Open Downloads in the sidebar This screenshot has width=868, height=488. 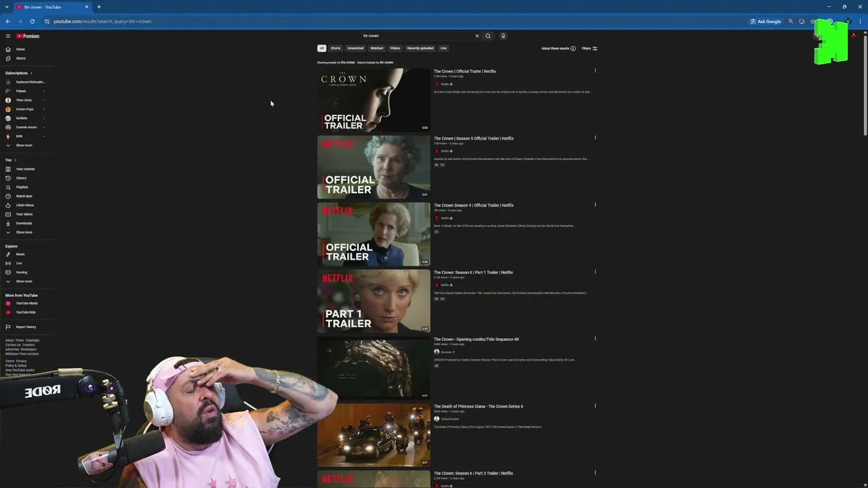pyautogui.click(x=24, y=223)
